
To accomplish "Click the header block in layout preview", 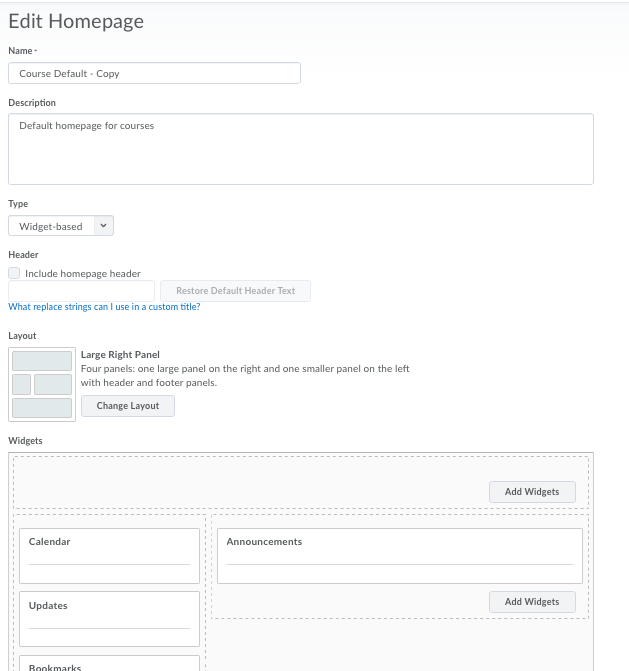I will [42, 361].
